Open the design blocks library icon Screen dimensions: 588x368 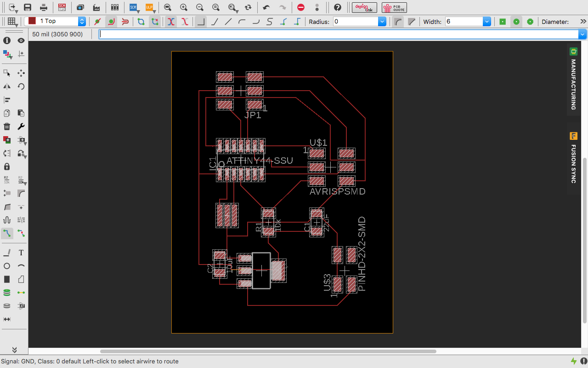pyautogui.click(x=115, y=7)
